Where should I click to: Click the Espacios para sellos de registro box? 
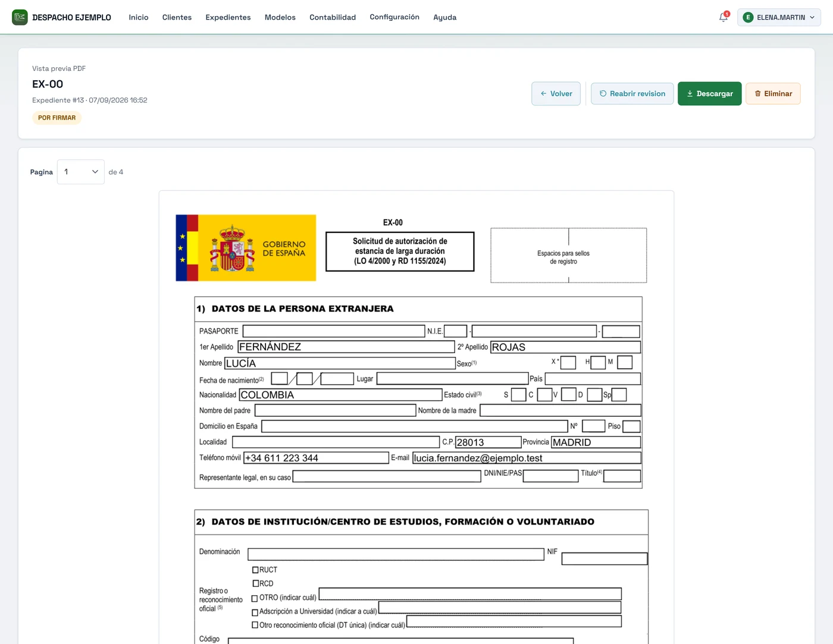click(569, 256)
